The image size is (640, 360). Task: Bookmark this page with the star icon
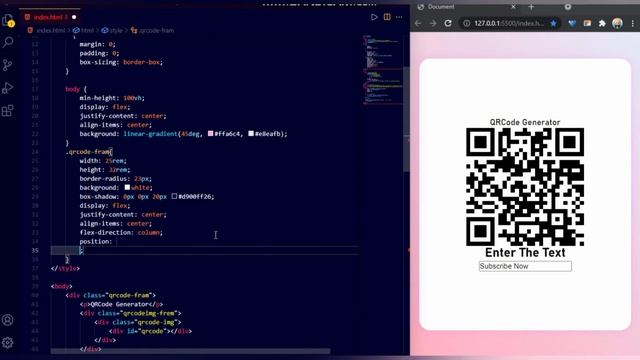[553, 23]
